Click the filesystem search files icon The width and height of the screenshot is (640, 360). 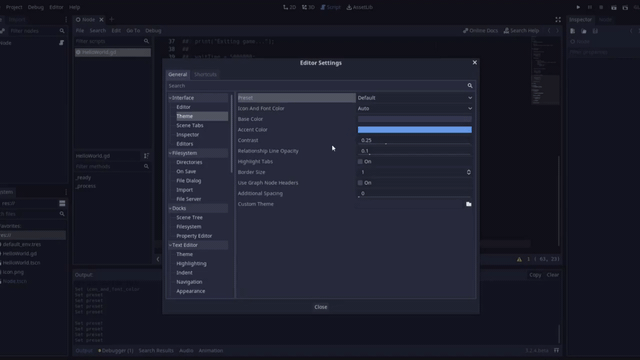62,214
